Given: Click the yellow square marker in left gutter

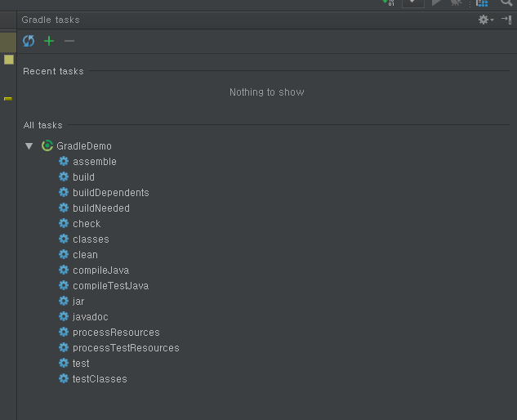Looking at the screenshot, I should pos(9,60).
